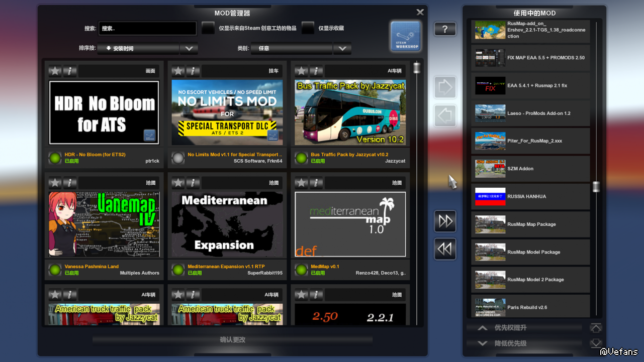Click the arrow button beside the 安装时间 sort field
Viewport: 644px width, 362px height.
[x=189, y=49]
